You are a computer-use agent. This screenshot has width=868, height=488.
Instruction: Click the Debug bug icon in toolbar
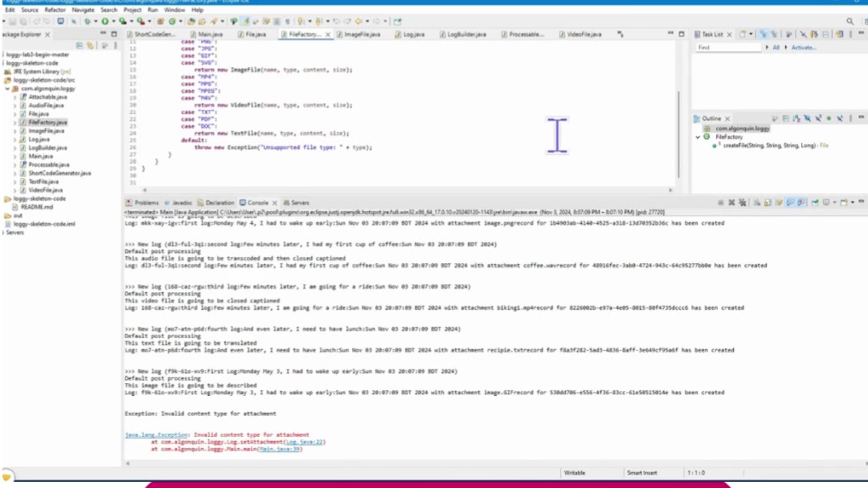point(87,21)
